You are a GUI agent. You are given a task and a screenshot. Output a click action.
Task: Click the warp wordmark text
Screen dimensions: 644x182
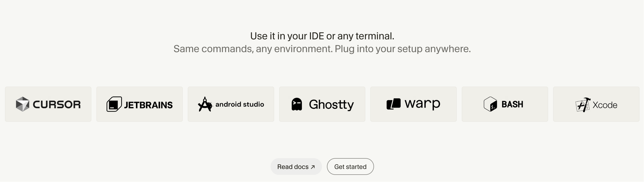(x=422, y=104)
